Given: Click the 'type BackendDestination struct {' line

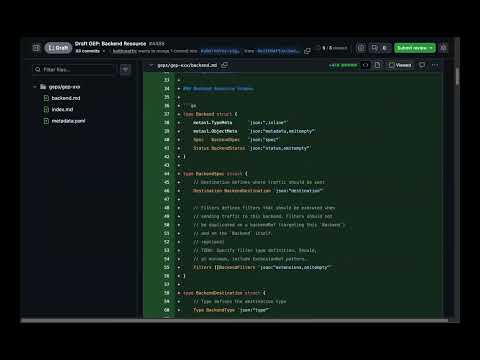Looking at the screenshot, I should (224, 293).
